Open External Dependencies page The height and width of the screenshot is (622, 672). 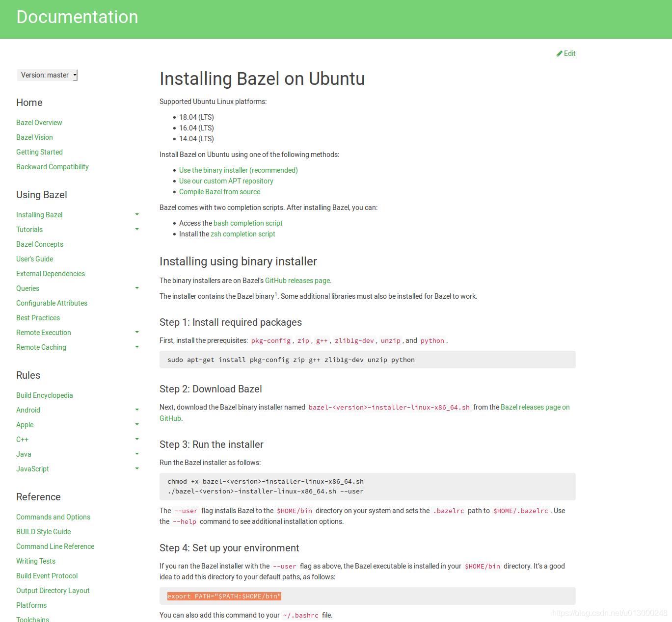(51, 274)
